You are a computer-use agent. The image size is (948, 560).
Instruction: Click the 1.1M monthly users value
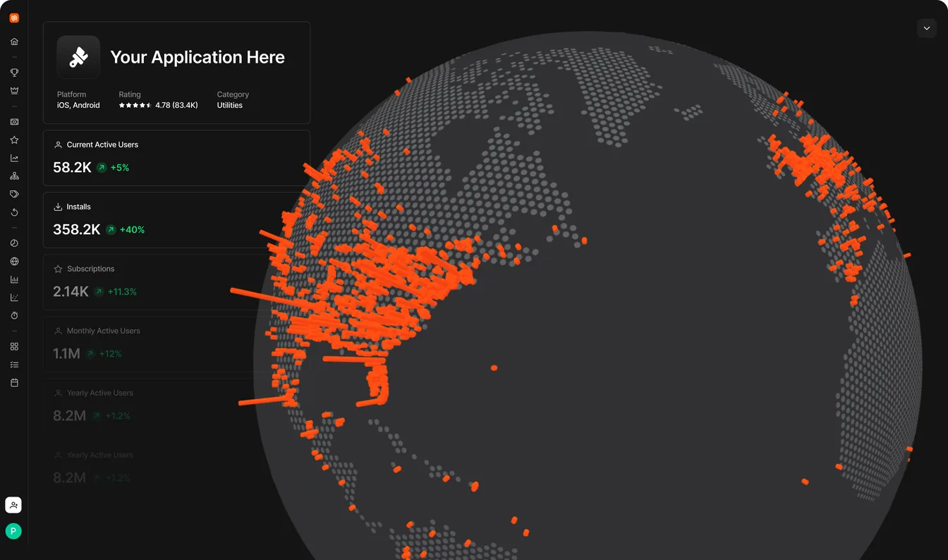67,354
